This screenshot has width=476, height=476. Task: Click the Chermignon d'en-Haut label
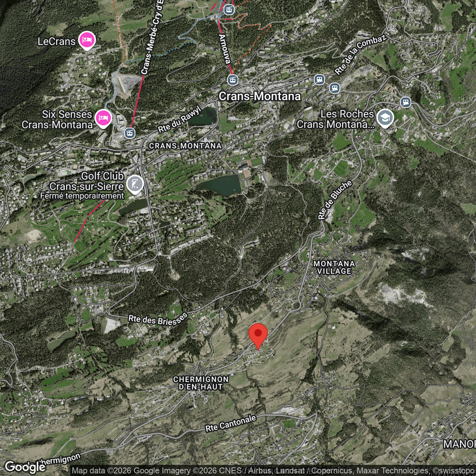(x=201, y=383)
